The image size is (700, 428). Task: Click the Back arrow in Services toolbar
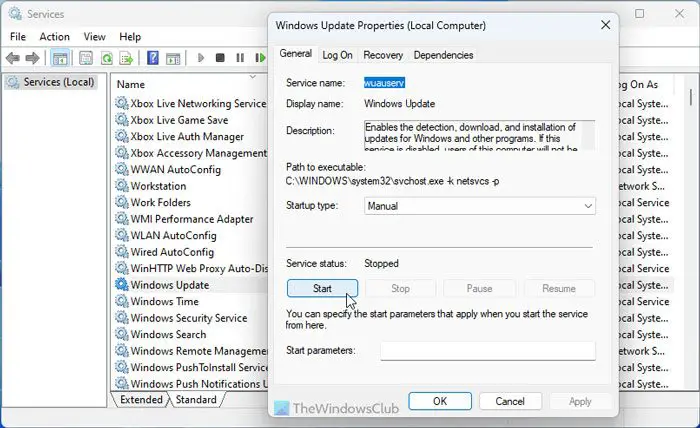coord(12,58)
